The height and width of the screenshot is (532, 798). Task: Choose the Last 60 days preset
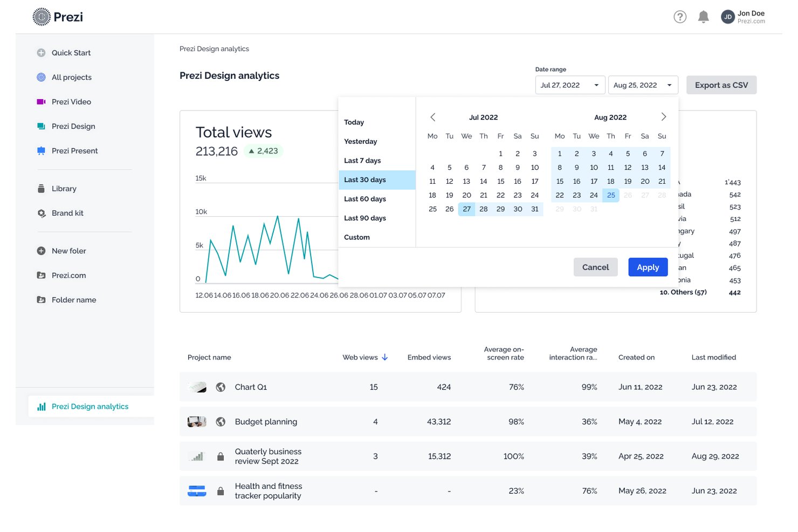click(x=377, y=199)
